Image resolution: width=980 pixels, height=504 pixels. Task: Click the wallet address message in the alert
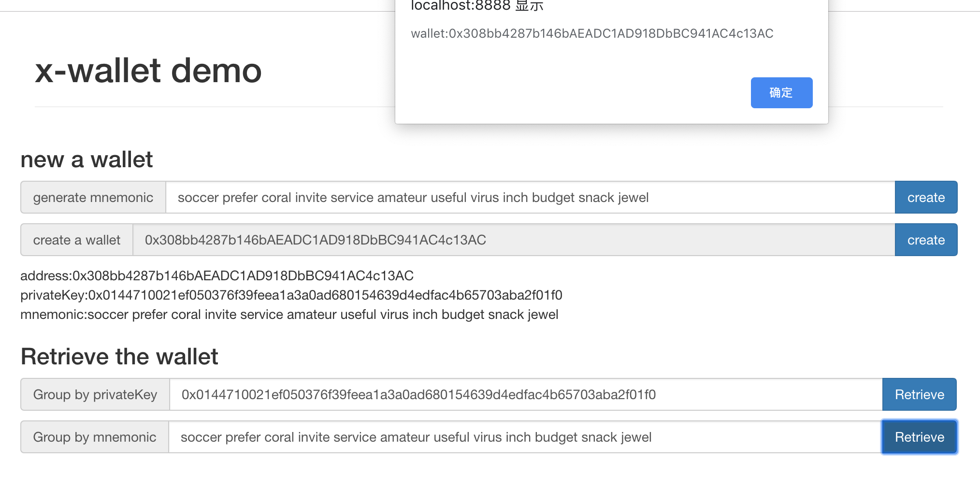(591, 33)
